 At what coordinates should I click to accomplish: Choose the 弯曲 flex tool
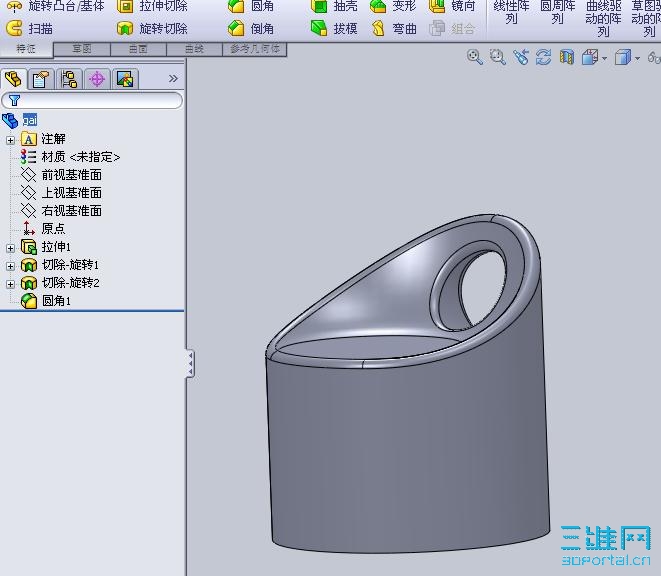tap(393, 29)
